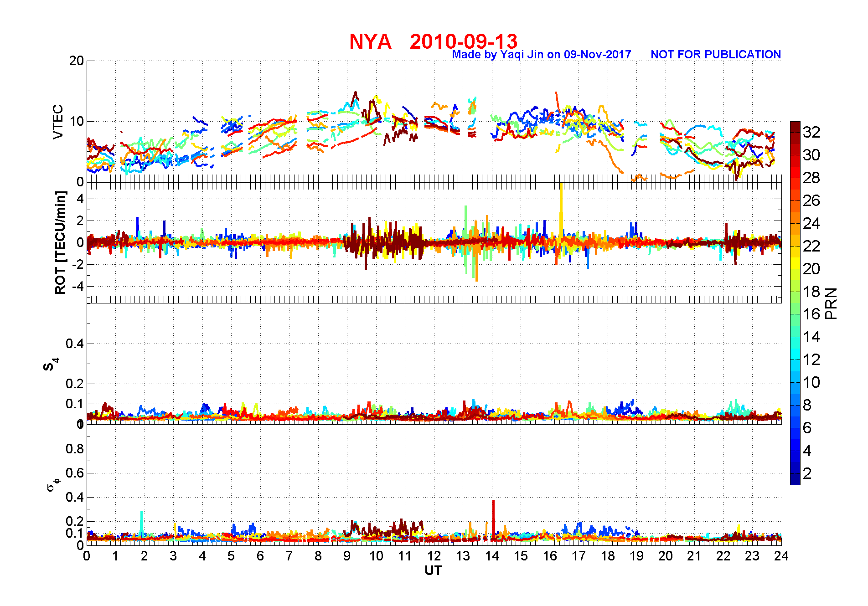Click the colorbar tick label 16
The height and width of the screenshot is (606, 868).
point(811,314)
